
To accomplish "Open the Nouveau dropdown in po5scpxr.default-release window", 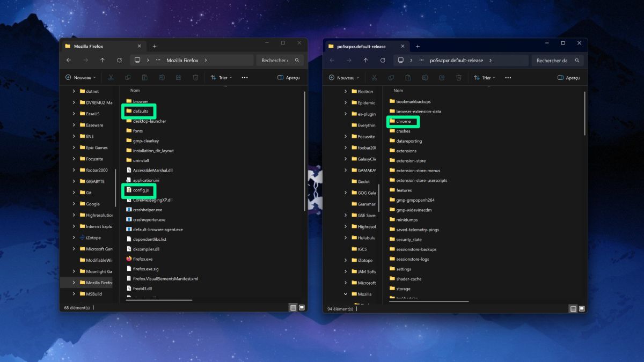I will 345,78.
